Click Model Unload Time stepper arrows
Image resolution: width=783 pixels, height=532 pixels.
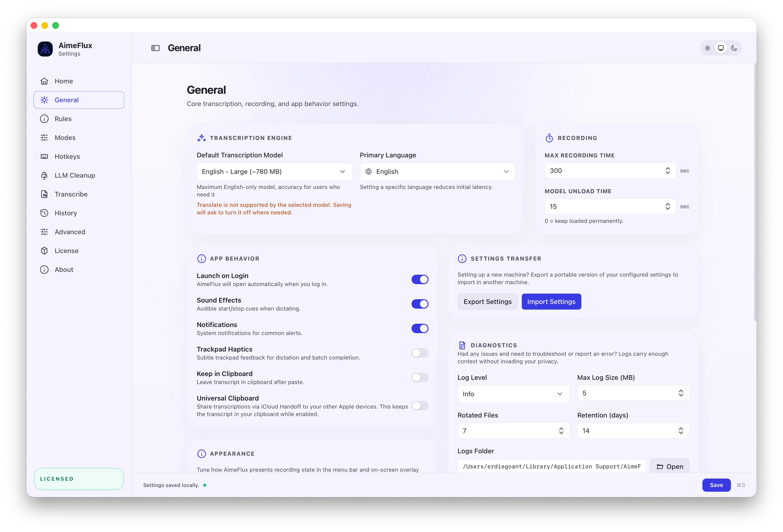point(667,207)
